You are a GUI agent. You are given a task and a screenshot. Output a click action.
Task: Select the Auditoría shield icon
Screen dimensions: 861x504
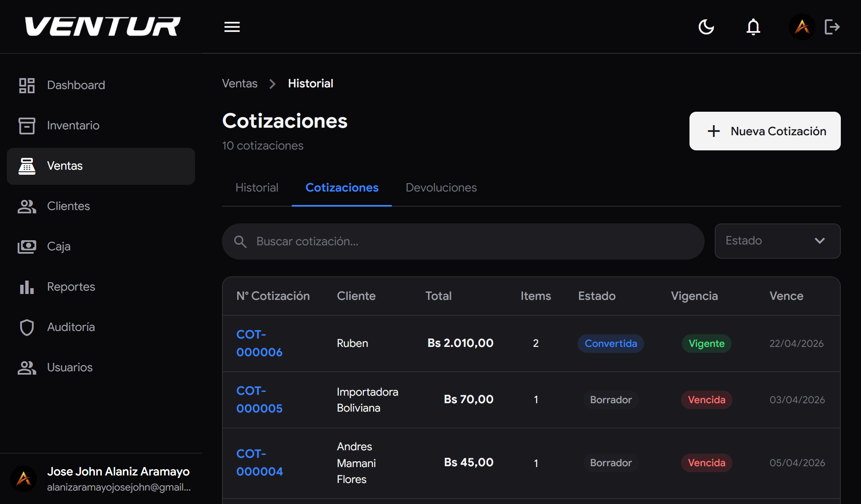tap(26, 327)
